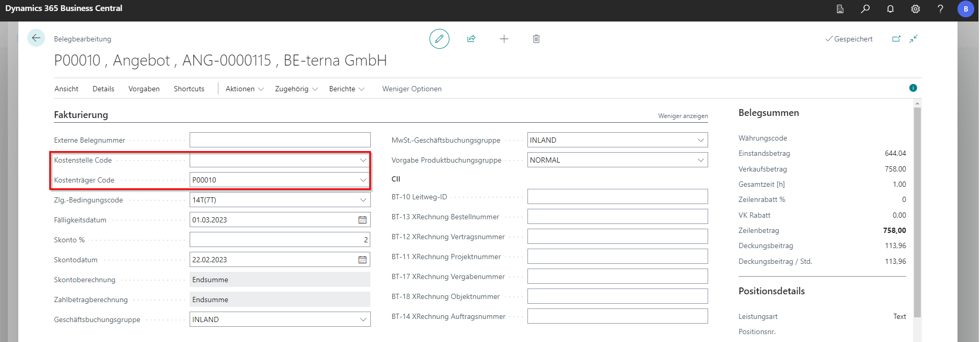Image resolution: width=980 pixels, height=342 pixels.
Task: Click Weniger anzeigen link
Action: click(682, 116)
